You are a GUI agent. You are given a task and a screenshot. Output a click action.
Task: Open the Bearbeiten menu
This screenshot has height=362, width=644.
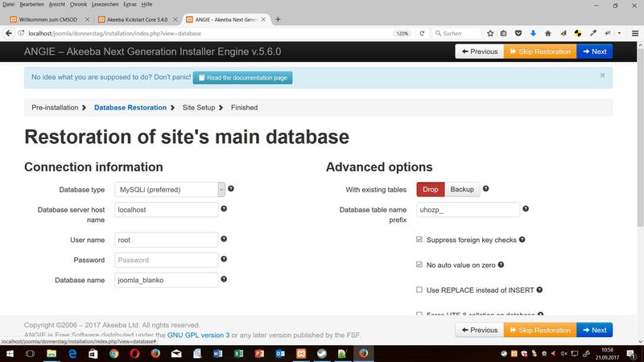(31, 4)
